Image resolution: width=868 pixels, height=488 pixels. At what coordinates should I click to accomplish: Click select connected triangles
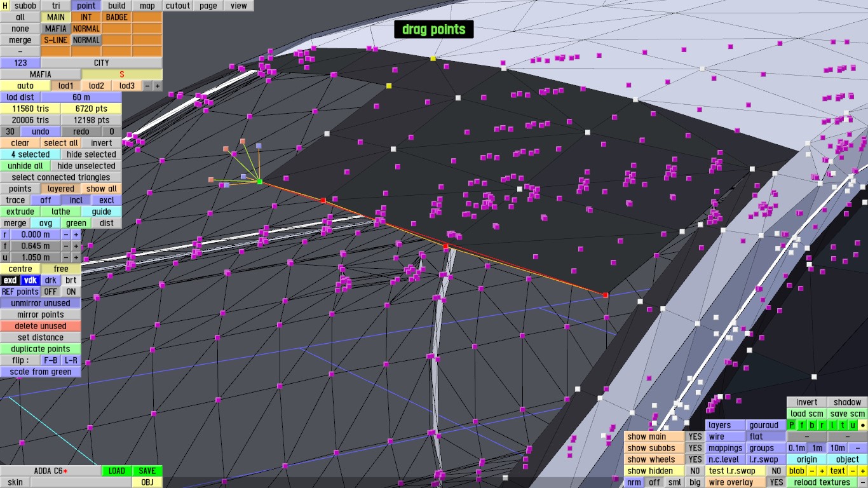click(x=61, y=177)
